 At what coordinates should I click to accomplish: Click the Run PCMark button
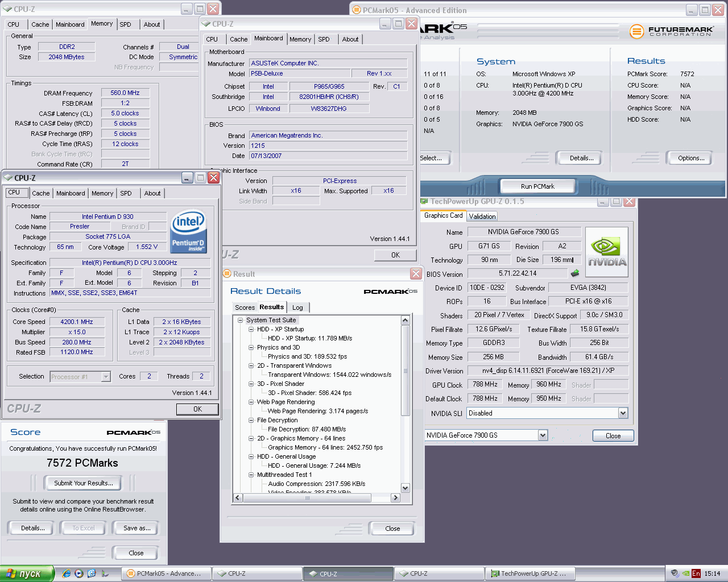[537, 186]
